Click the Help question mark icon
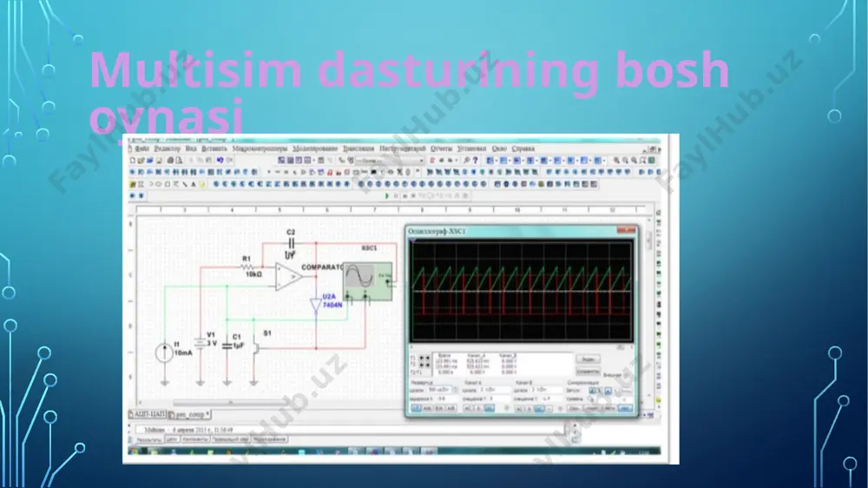Screen dimensions: 868x488 (x=475, y=160)
